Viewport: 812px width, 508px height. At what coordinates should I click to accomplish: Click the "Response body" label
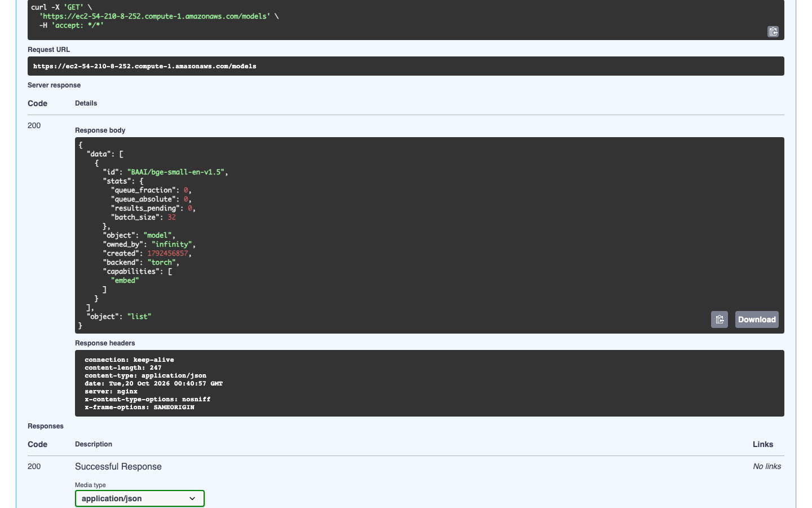coord(100,130)
